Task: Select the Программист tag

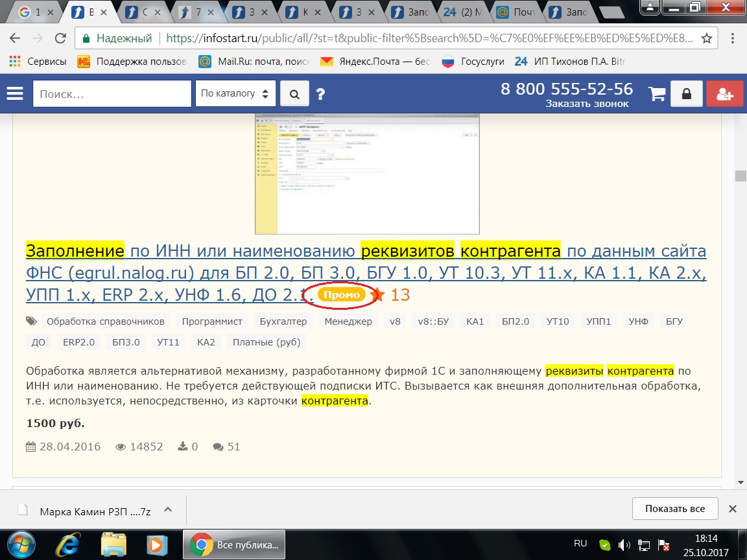Action: click(212, 321)
